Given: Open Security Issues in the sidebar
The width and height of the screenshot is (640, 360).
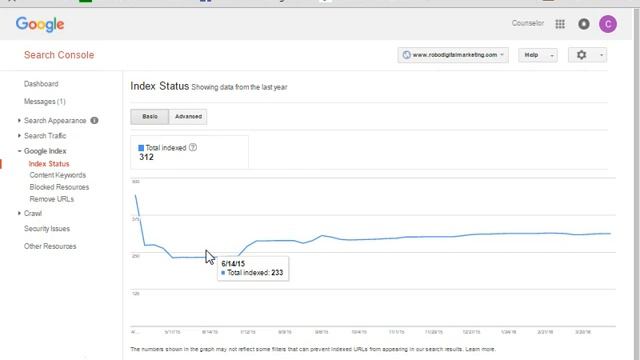Looking at the screenshot, I should pyautogui.click(x=47, y=229).
